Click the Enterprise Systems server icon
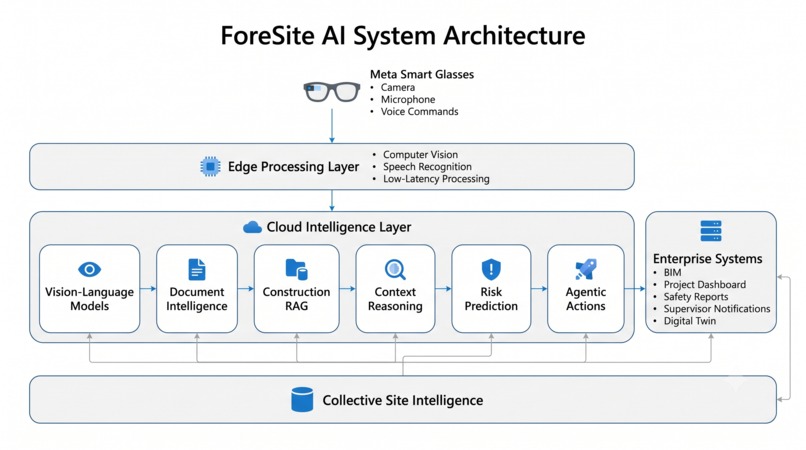The width and height of the screenshot is (806, 450). [x=711, y=231]
